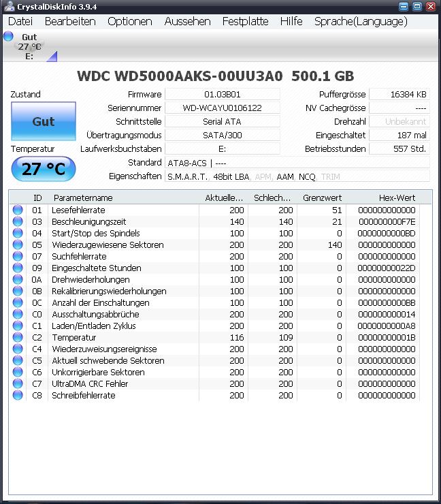Click the 48bit LBA feature label
441x504 pixels.
click(231, 177)
